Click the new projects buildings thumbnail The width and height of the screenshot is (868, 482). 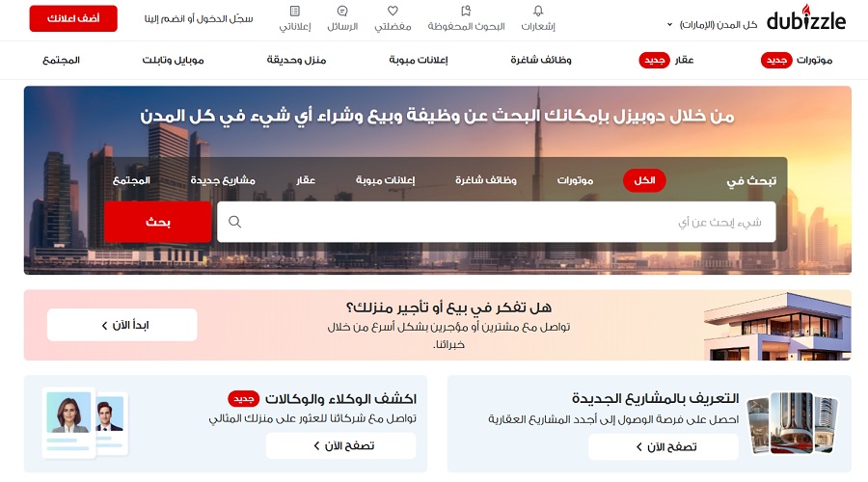(792, 423)
